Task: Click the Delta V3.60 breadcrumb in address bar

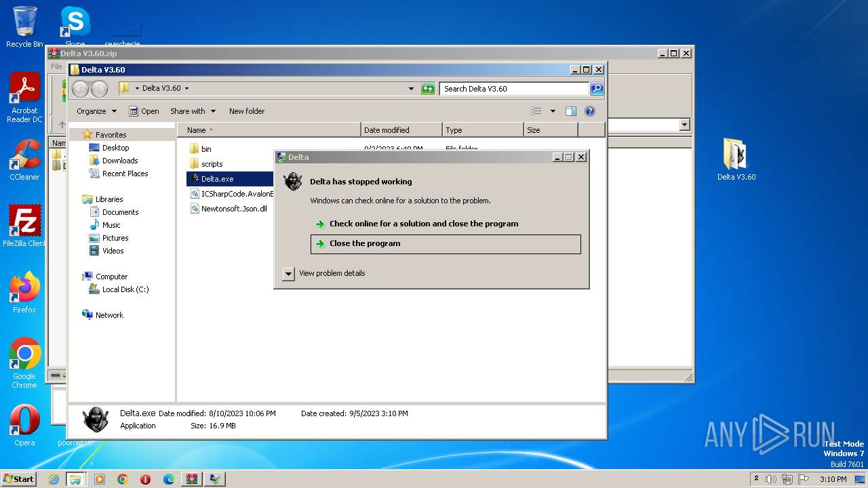Action: [x=161, y=88]
